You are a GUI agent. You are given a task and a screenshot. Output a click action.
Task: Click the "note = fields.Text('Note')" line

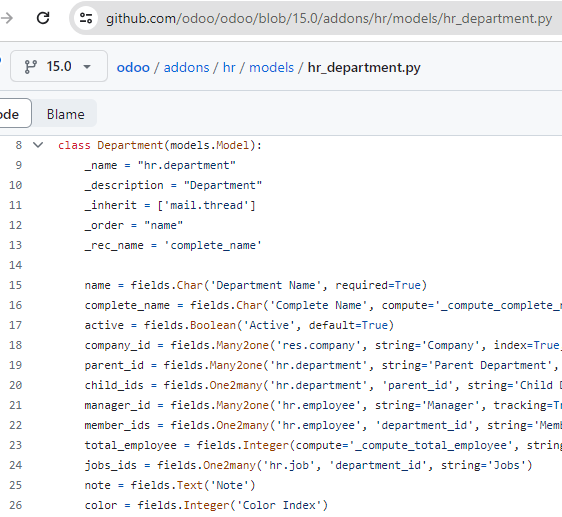[x=170, y=485]
